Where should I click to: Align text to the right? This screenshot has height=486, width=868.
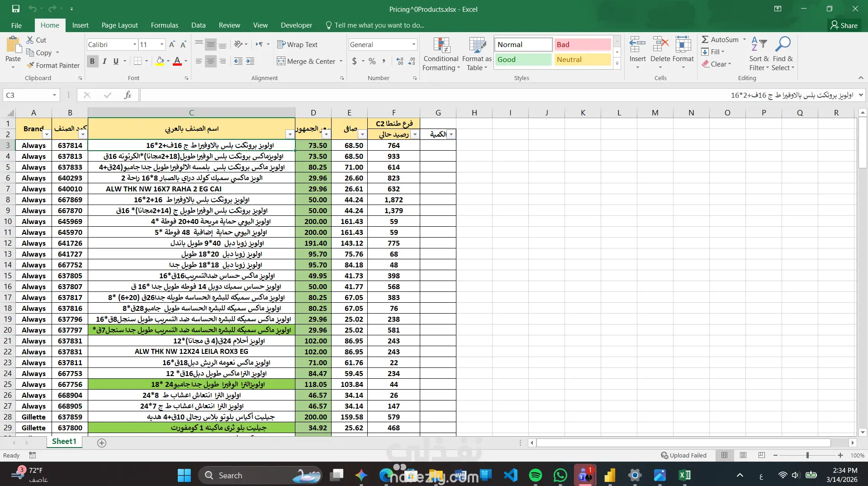click(223, 61)
